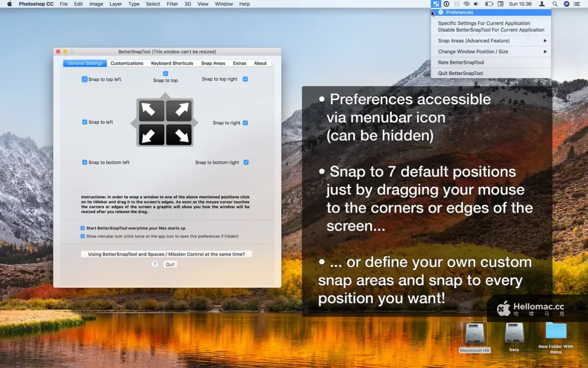Toggle the Snap to bottom left checkbox
Viewport: 588px width, 368px height.
coord(85,162)
